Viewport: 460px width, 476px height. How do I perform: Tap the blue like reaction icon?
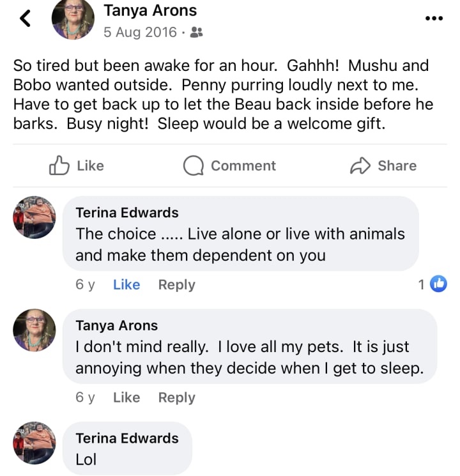pyautogui.click(x=438, y=284)
